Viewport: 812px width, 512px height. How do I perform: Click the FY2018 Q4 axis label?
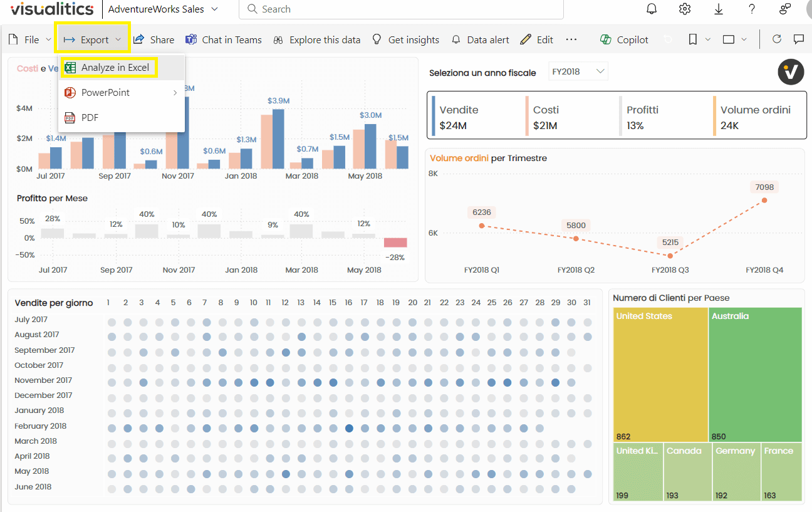tap(764, 270)
